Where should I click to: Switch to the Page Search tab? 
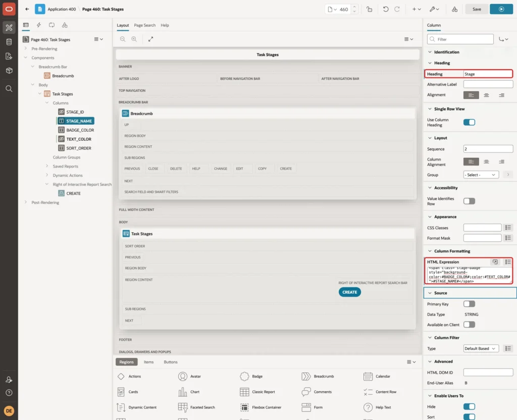coord(144,25)
